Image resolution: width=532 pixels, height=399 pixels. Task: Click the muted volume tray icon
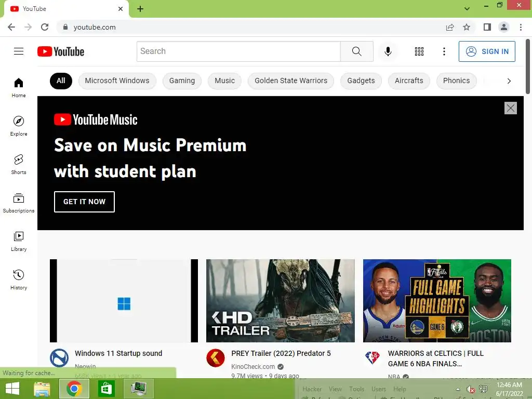coord(470,389)
